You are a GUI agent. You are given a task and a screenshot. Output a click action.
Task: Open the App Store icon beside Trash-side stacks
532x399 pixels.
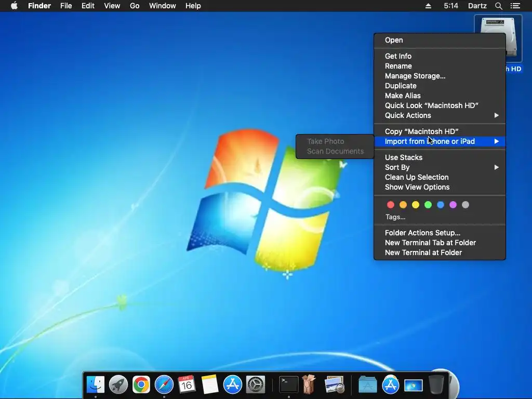(x=391, y=384)
